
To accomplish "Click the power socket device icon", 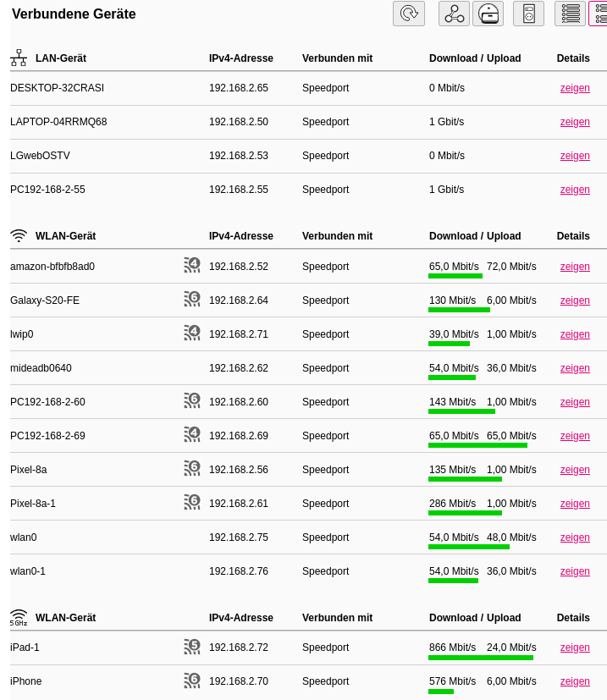I will tap(528, 14).
